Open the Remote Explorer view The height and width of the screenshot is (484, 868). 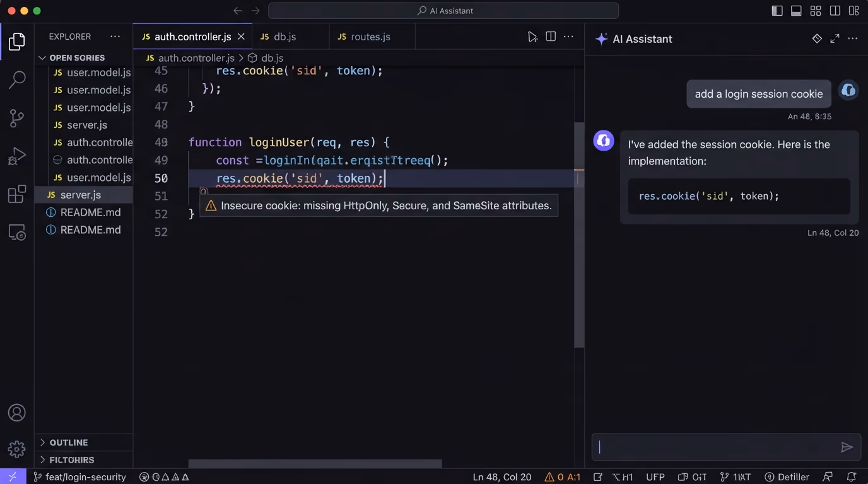(17, 232)
